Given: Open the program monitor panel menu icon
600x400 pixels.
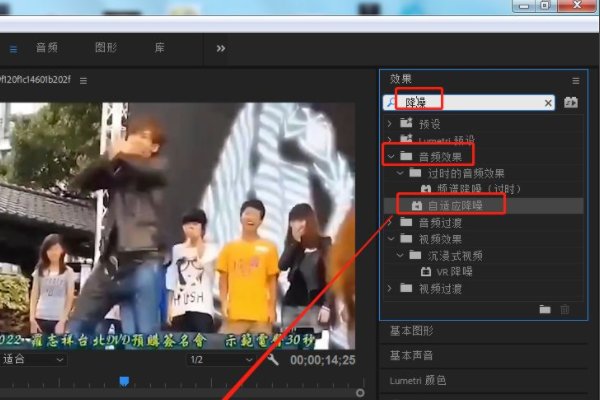Looking at the screenshot, I should point(83,81).
